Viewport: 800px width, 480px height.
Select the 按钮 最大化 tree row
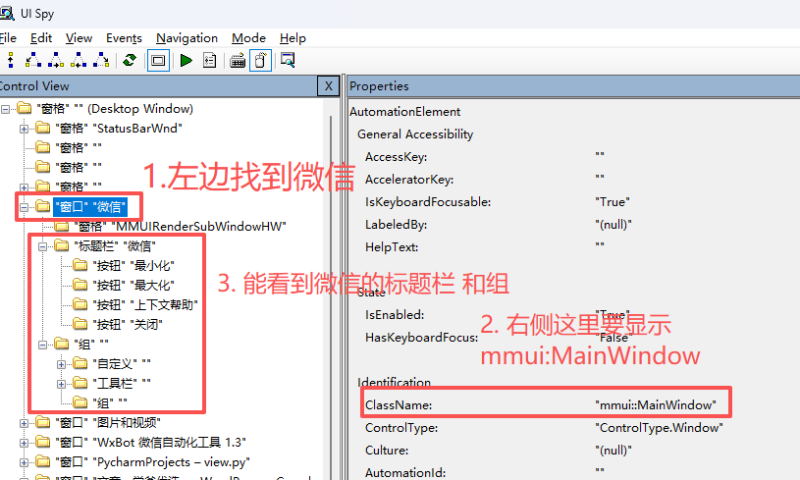pos(133,285)
